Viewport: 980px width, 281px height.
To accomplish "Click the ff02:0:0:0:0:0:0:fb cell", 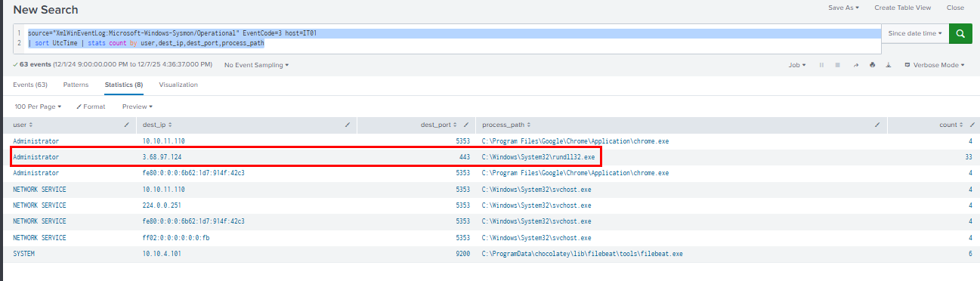I will pos(176,238).
